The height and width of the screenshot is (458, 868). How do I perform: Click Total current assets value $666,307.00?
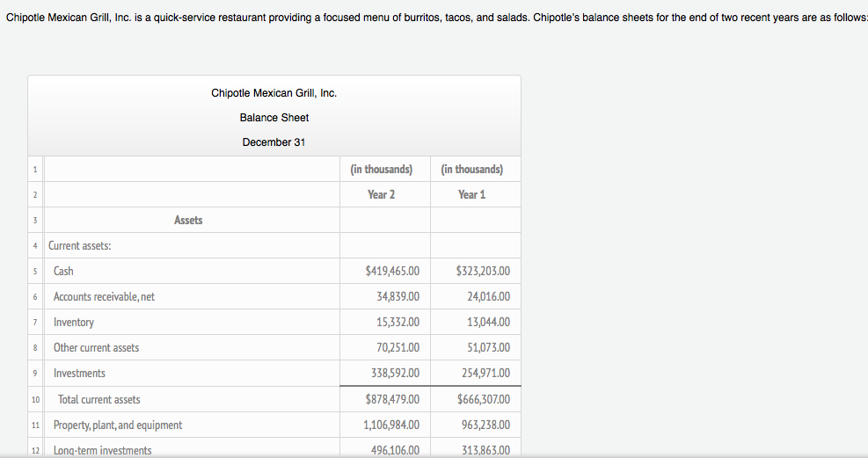pos(484,399)
